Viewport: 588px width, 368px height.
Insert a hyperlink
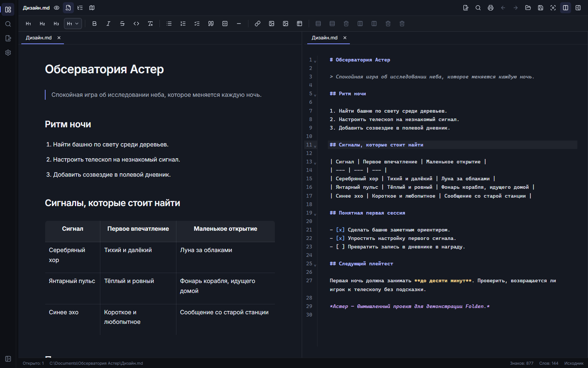[258, 24]
